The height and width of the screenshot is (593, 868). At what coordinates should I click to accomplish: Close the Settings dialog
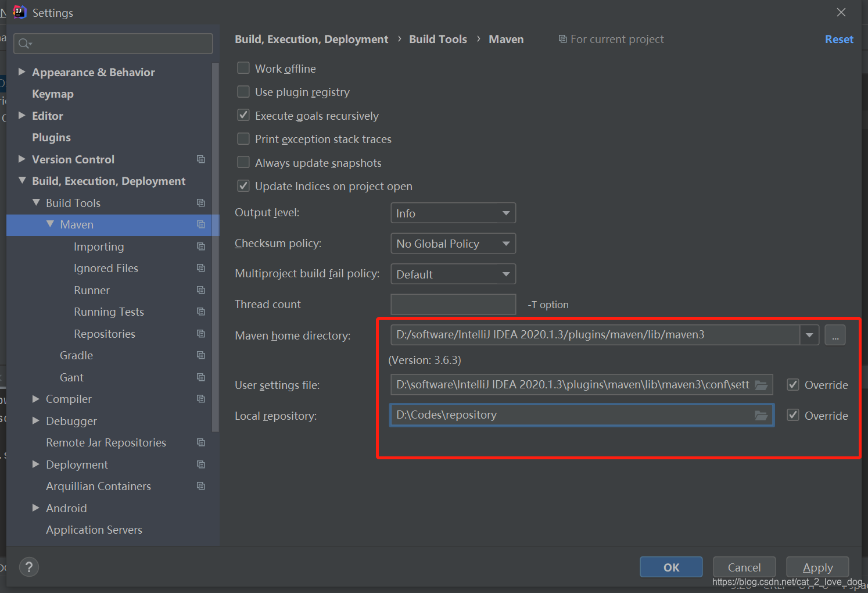click(x=841, y=12)
